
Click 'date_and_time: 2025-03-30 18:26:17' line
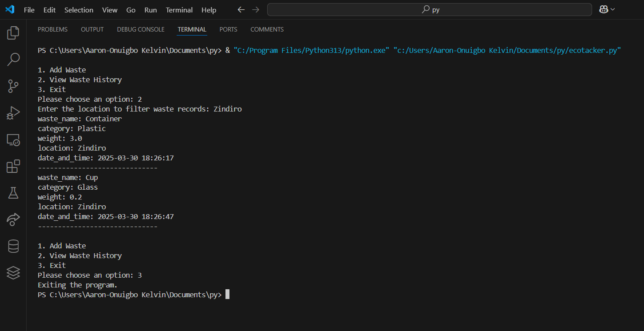point(106,158)
